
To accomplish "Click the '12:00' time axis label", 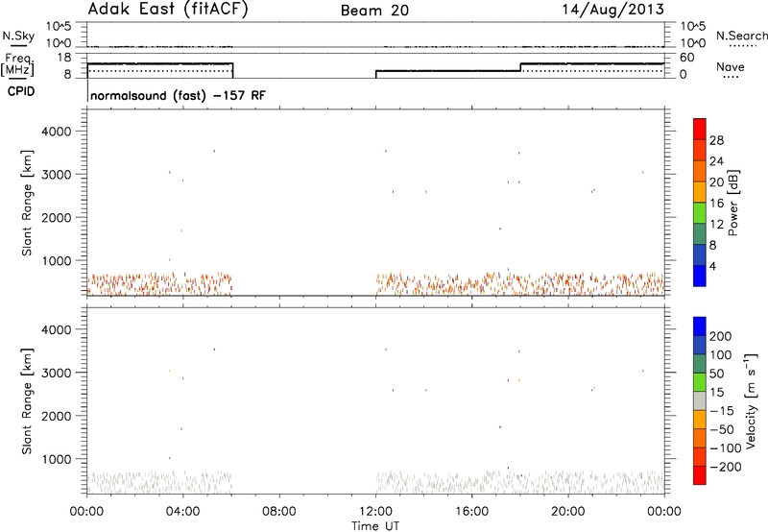I will [375, 512].
